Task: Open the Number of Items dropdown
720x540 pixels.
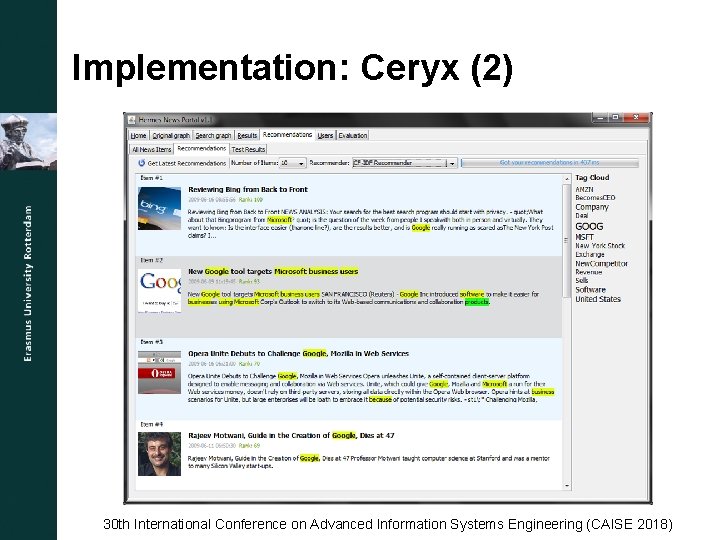Action: pyautogui.click(x=292, y=163)
